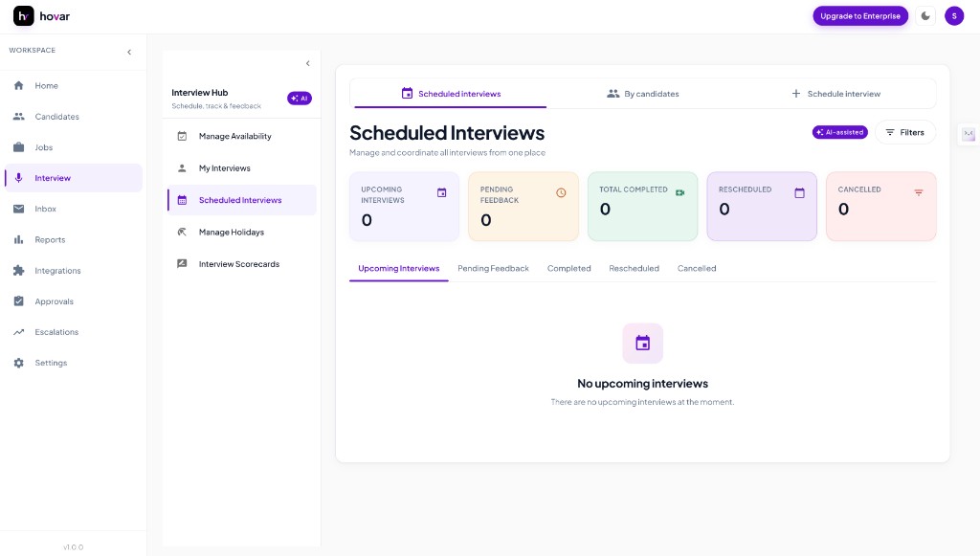Open Reports in the sidebar
Screen dimensions: 980x556
[73, 240]
